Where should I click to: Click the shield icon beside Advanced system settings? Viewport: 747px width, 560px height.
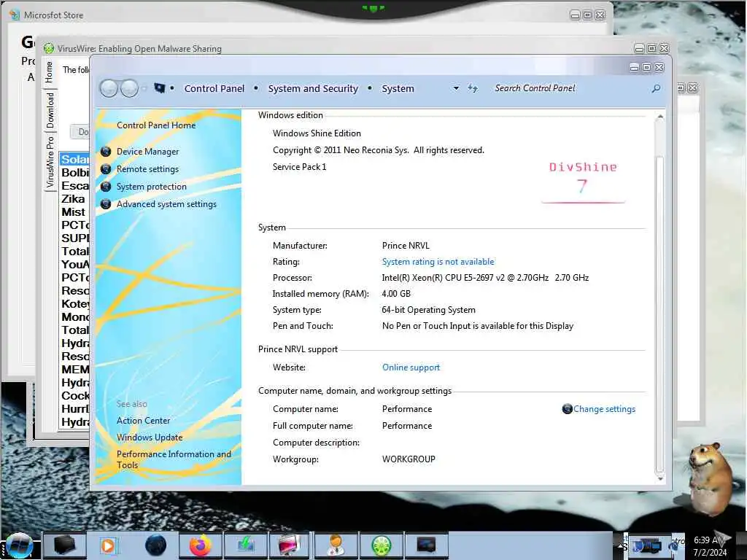tap(106, 204)
